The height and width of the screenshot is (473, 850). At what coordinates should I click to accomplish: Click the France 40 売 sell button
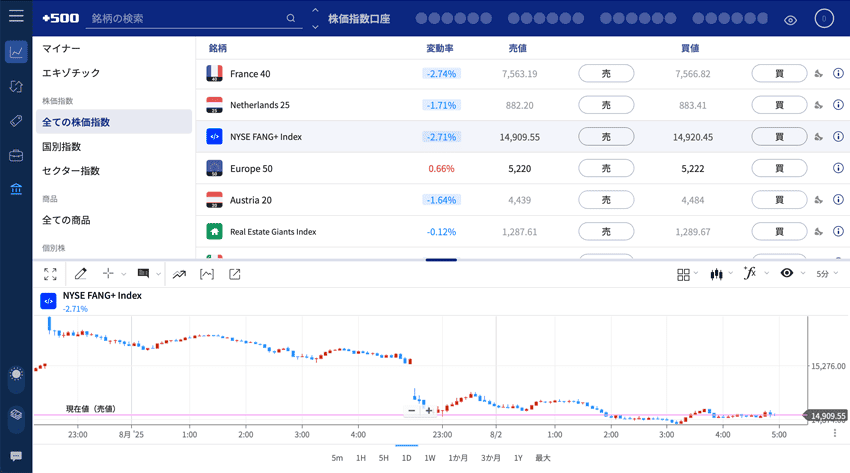tap(606, 73)
